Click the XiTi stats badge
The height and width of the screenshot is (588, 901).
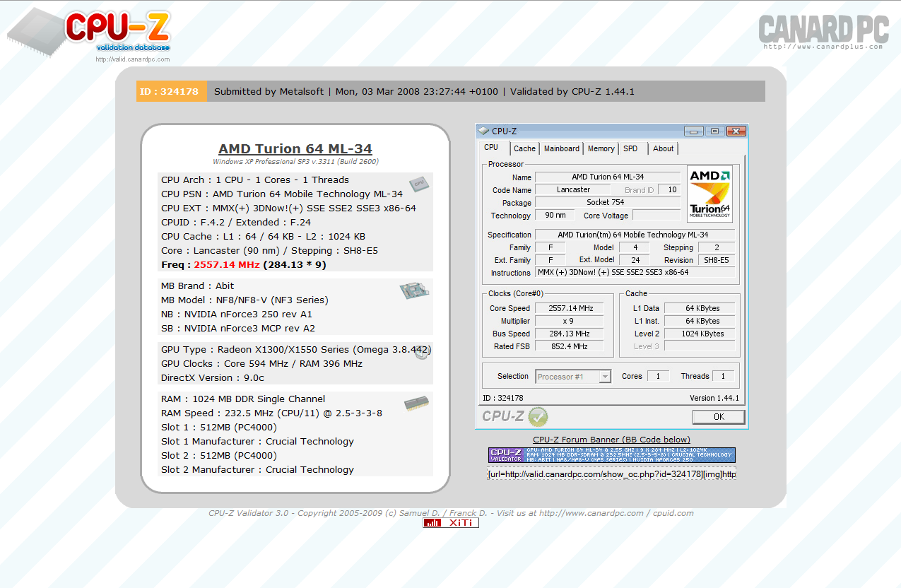[451, 523]
